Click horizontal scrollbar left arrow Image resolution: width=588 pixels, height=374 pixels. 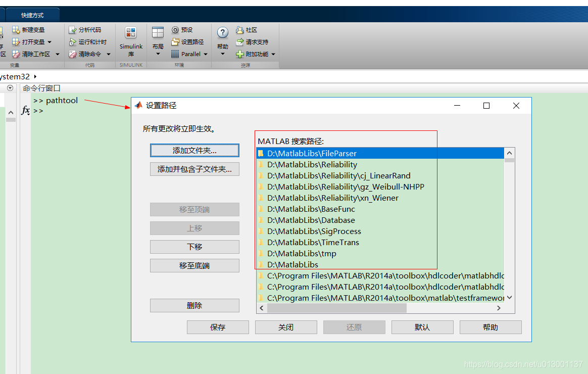[x=261, y=308]
